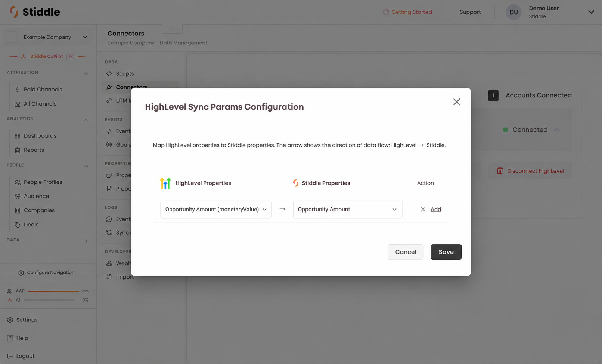
Task: Open the HighLevel property dropdown (Opportunity Amount monetaryValue)
Action: (216, 209)
